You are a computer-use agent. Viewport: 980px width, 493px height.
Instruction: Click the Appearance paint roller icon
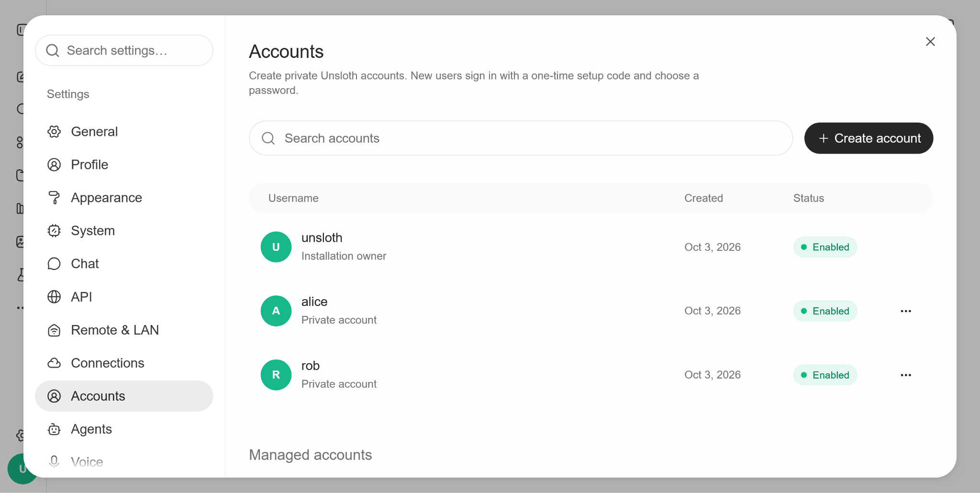[54, 198]
